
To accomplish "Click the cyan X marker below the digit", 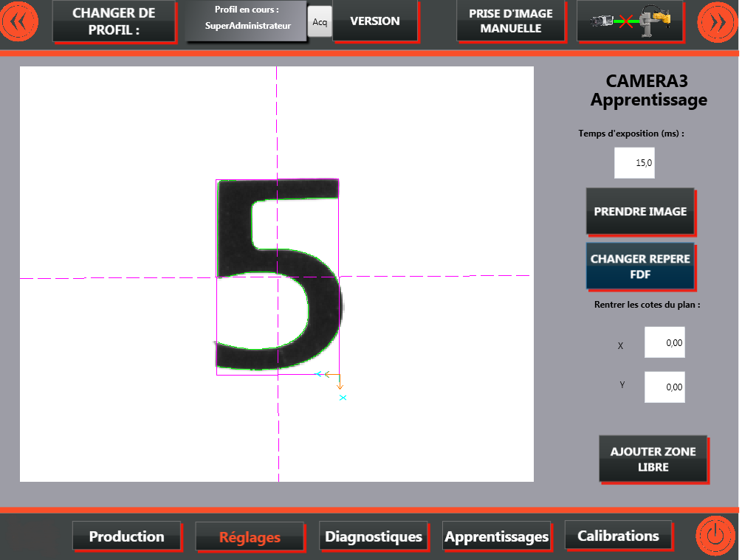I will (343, 398).
